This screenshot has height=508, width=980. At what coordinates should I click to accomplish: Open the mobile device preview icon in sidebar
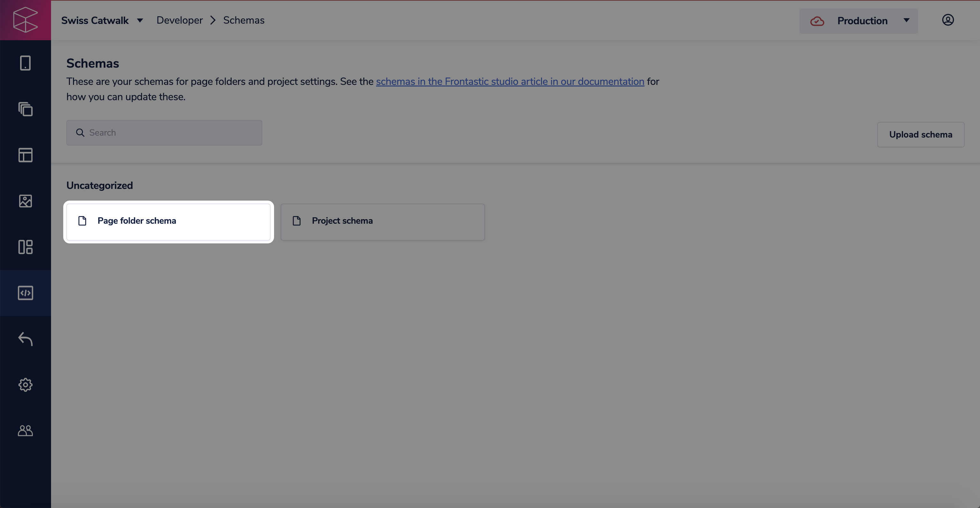(x=25, y=63)
